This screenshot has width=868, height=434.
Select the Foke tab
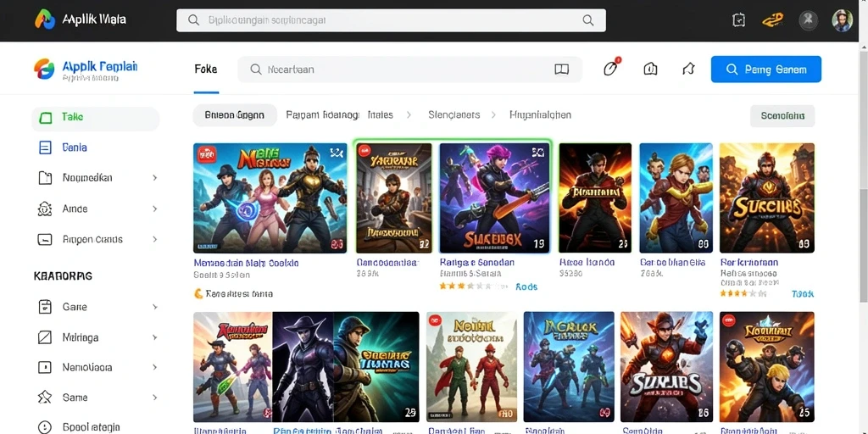[x=206, y=70]
